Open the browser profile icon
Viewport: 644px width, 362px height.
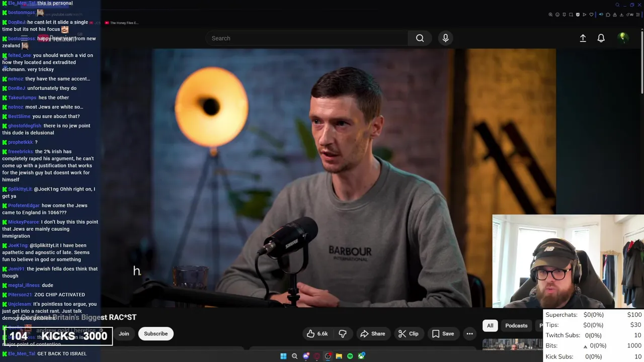coord(615,15)
